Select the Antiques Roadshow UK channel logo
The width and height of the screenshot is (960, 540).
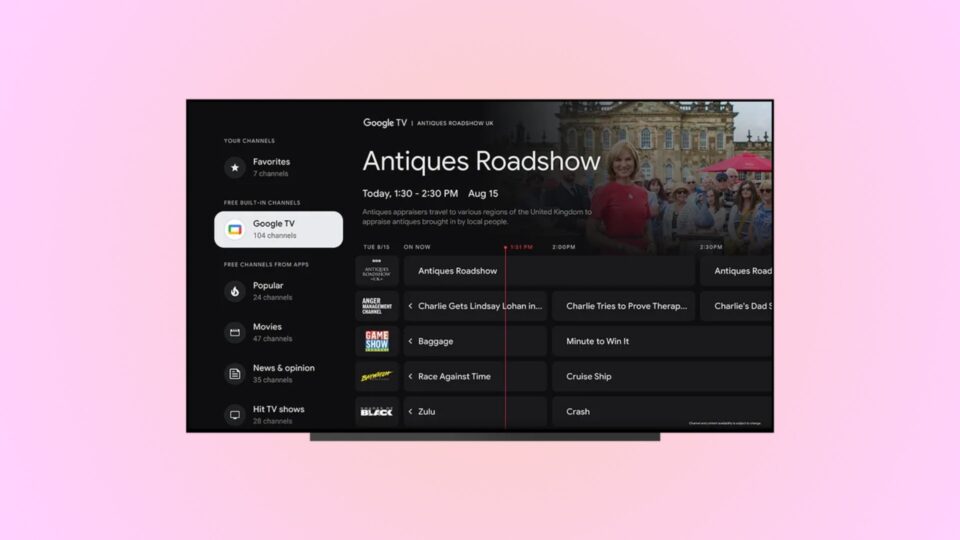tap(377, 271)
